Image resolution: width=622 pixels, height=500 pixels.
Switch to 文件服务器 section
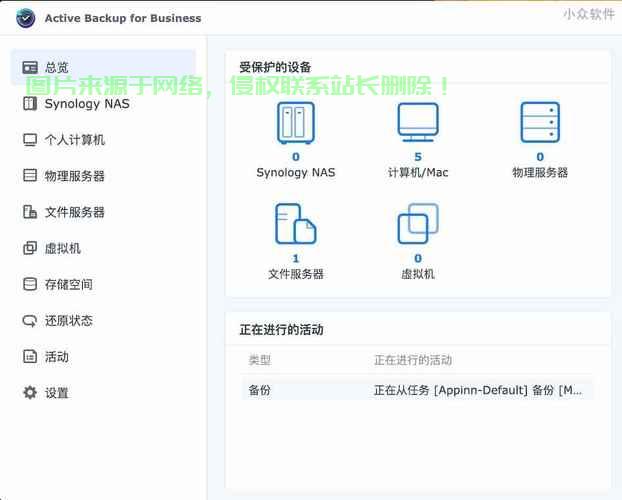(x=103, y=212)
